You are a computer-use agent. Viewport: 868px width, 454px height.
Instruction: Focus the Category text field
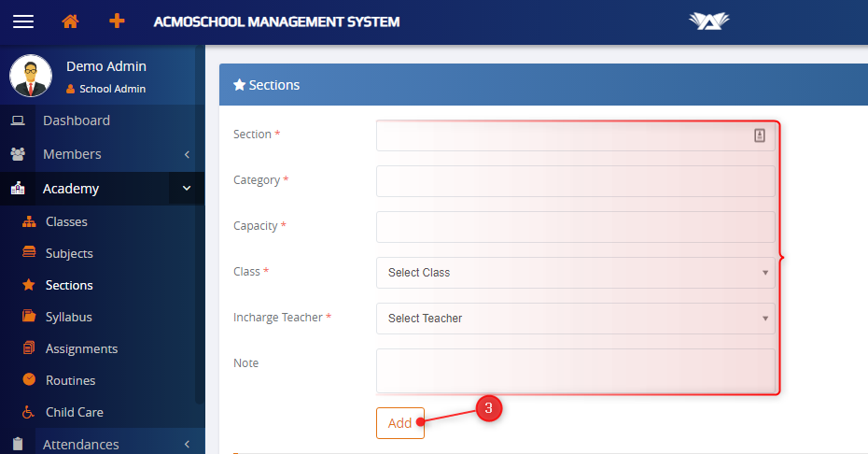point(575,181)
